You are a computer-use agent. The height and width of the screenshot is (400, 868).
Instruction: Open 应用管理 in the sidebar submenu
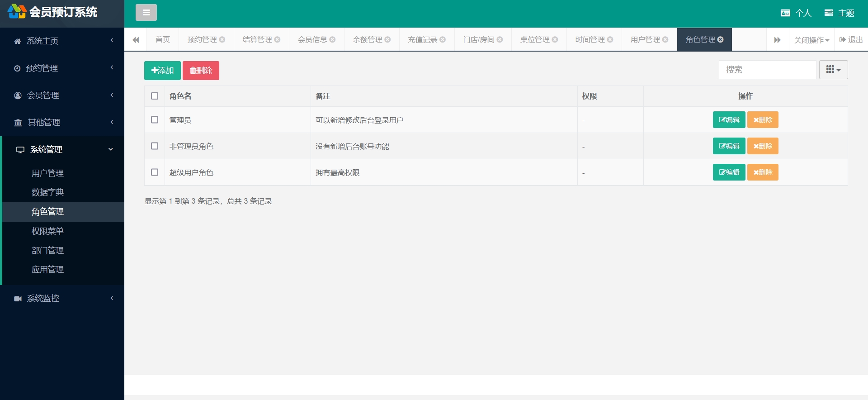click(x=63, y=270)
